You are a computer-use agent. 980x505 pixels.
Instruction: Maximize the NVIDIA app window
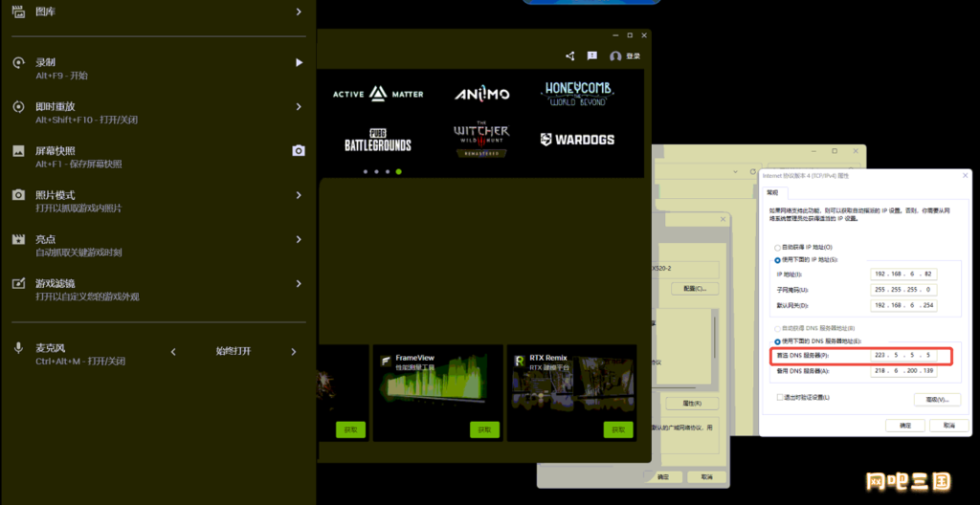tap(630, 35)
